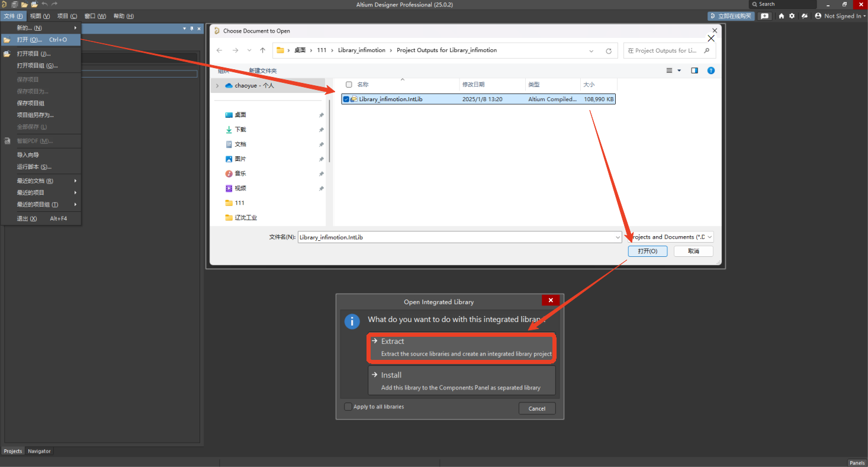Image resolution: width=868 pixels, height=467 pixels.
Task: Click the search magnifier in the file dialog search box
Action: point(707,51)
